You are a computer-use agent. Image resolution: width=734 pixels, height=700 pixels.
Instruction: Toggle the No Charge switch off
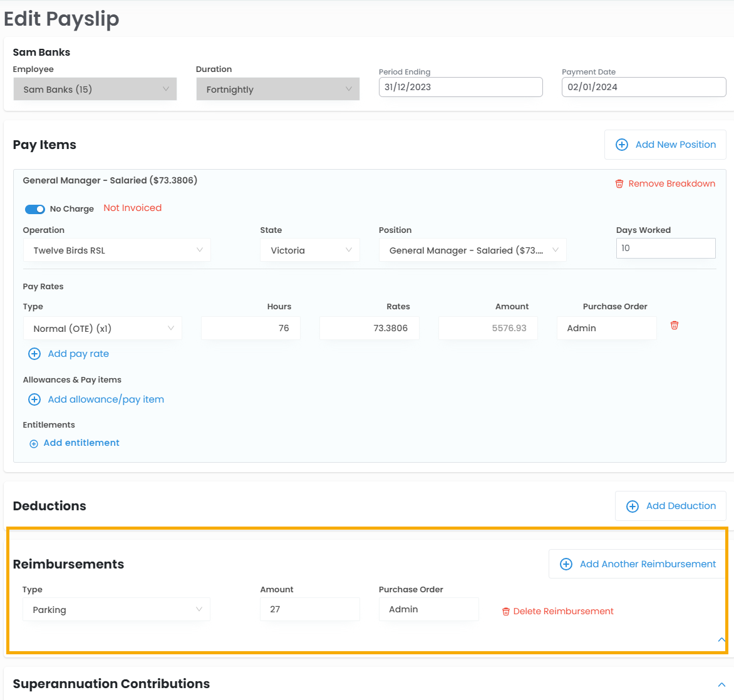pos(35,209)
